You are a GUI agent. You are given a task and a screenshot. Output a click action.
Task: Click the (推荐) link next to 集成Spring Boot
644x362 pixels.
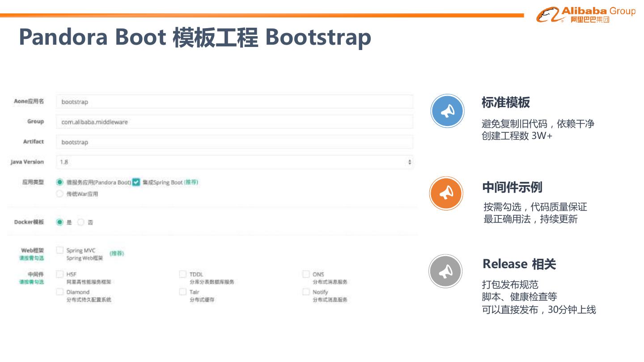pos(191,182)
